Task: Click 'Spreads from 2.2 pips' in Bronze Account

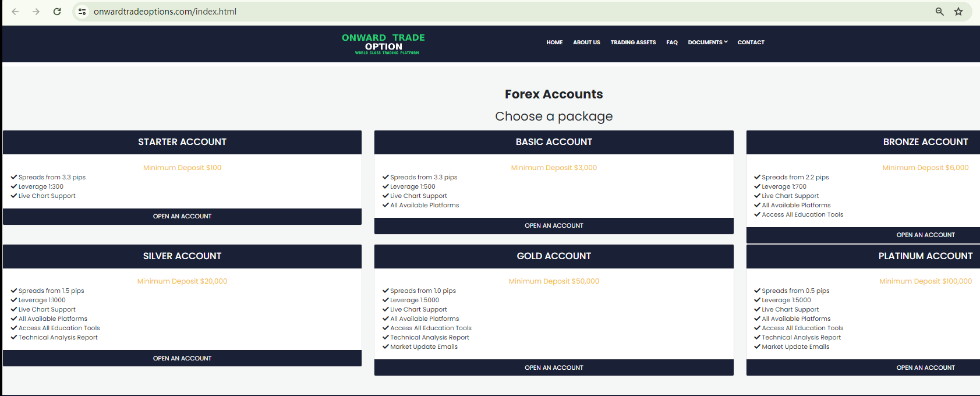Action: [x=795, y=178]
